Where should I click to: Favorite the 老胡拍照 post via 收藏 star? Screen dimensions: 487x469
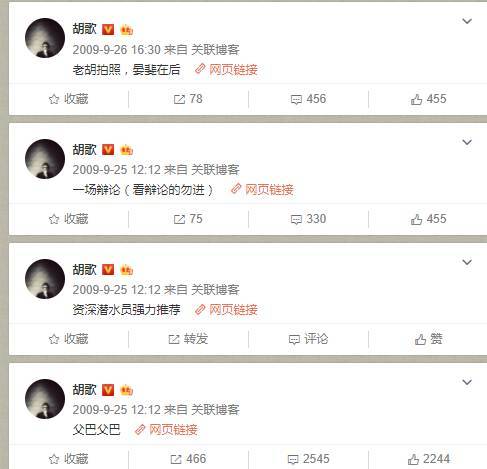[x=68, y=99]
